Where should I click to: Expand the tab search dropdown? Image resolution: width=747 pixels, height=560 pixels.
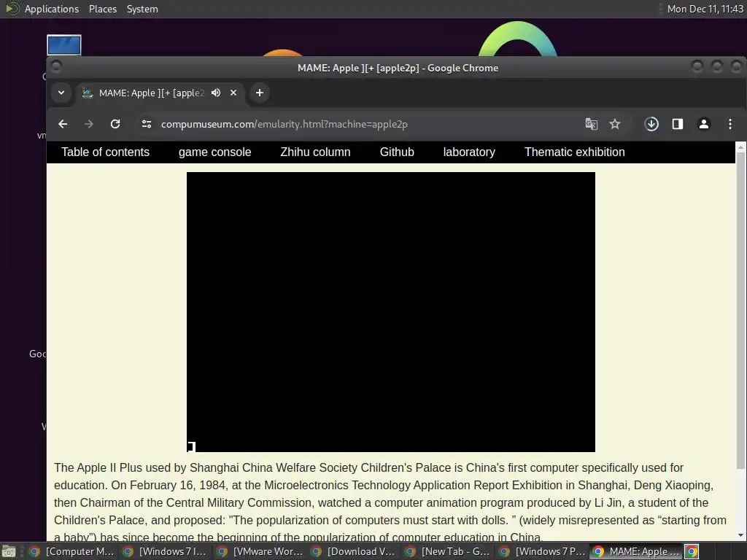[x=61, y=93]
